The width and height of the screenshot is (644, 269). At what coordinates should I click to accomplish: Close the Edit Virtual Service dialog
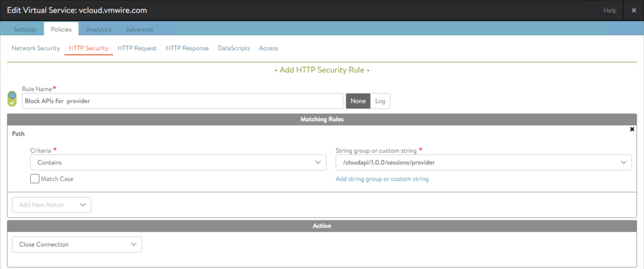[633, 11]
